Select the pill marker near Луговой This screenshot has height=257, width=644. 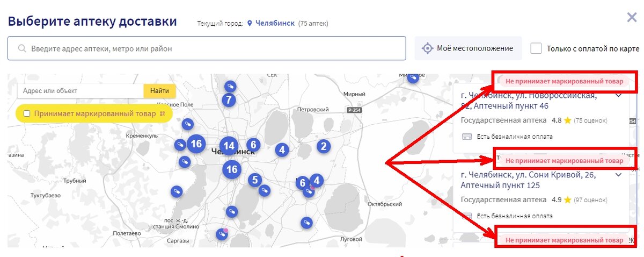pyautogui.click(x=306, y=222)
